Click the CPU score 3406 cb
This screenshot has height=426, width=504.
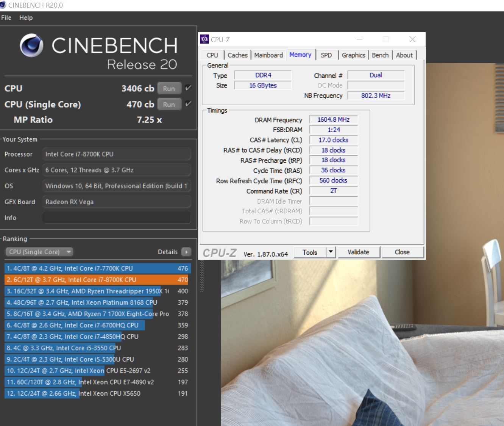[x=138, y=88]
